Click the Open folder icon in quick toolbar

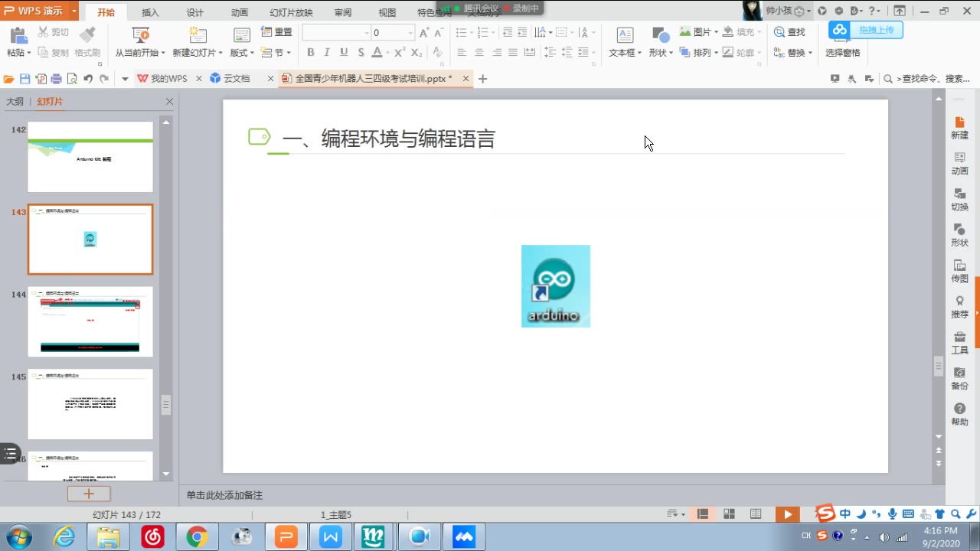(x=9, y=79)
